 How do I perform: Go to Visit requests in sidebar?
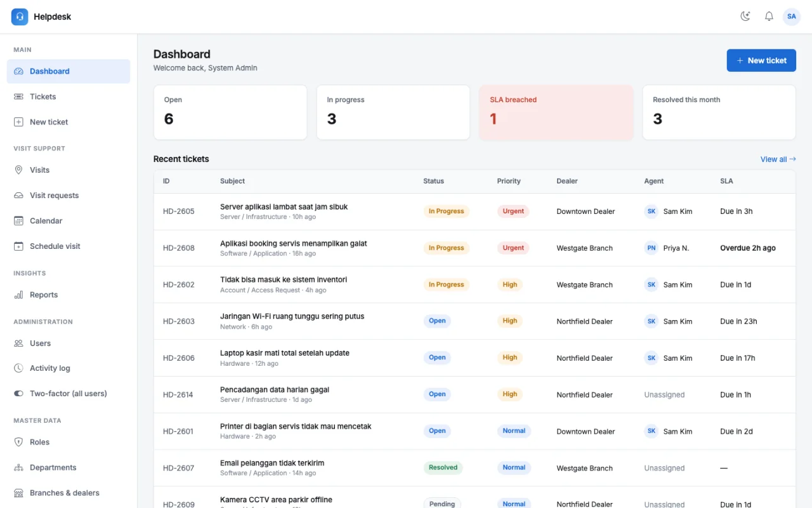click(69, 196)
